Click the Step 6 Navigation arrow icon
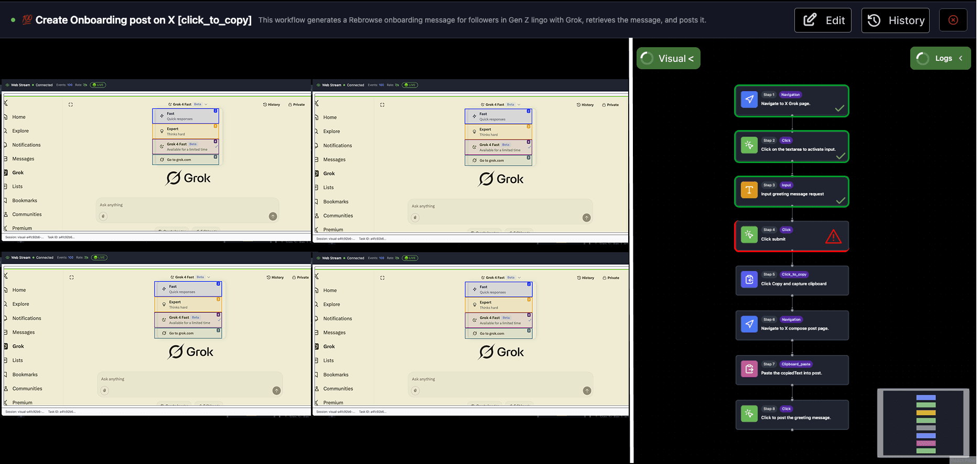 (749, 324)
